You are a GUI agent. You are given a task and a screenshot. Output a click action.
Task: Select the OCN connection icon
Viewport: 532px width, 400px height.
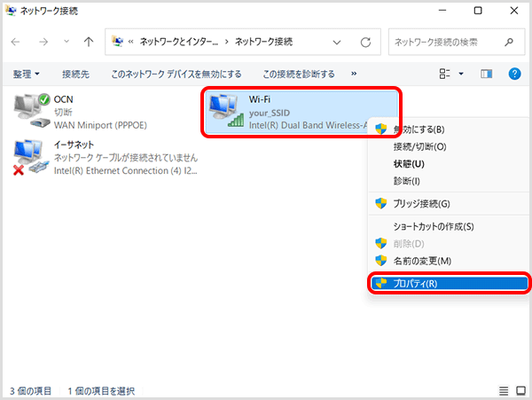tap(32, 110)
